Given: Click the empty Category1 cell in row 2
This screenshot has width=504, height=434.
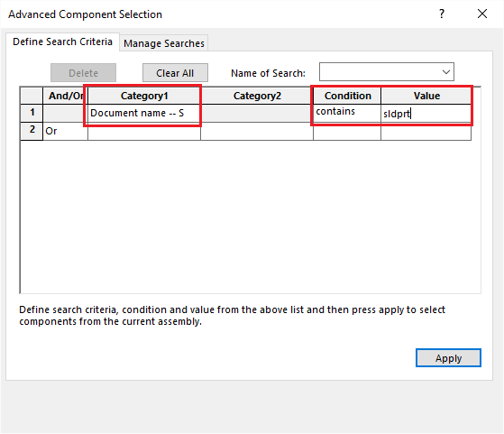Looking at the screenshot, I should [144, 131].
